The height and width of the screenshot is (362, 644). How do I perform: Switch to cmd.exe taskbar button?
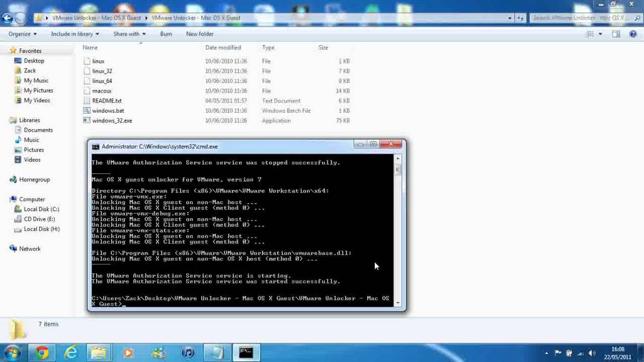pyautogui.click(x=246, y=352)
